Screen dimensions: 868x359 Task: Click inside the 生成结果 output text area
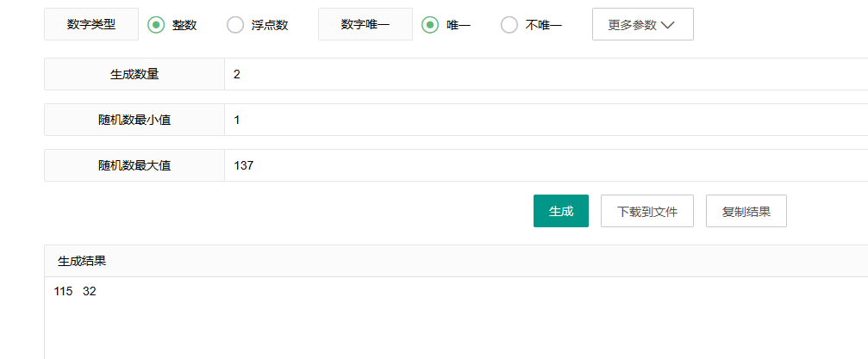tap(456, 318)
